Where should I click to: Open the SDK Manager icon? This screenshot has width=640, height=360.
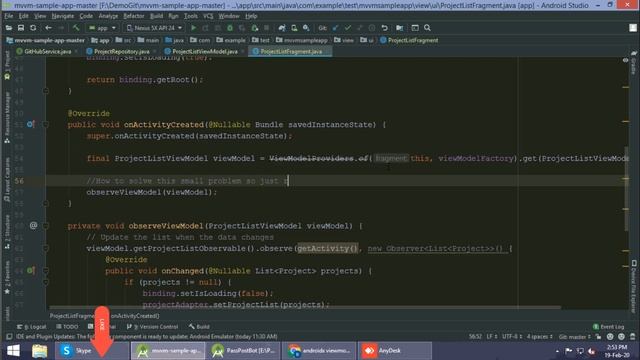tap(306, 28)
